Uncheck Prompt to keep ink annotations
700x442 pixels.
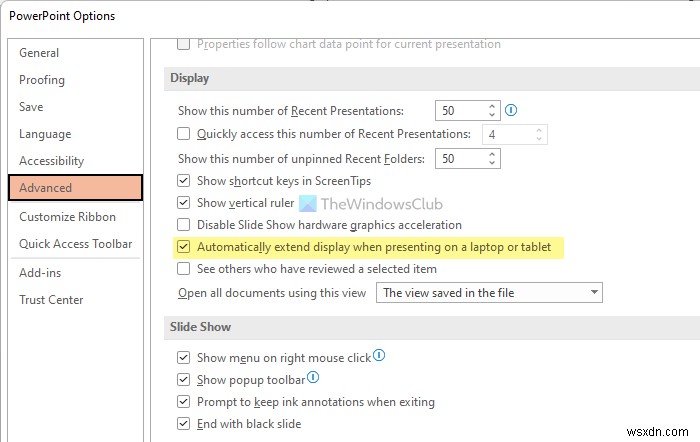coord(184,402)
